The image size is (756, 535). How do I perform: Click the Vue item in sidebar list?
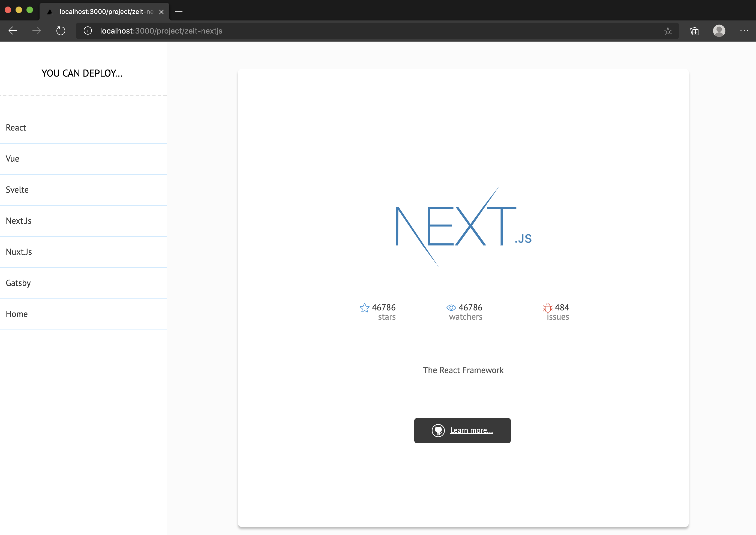[83, 158]
